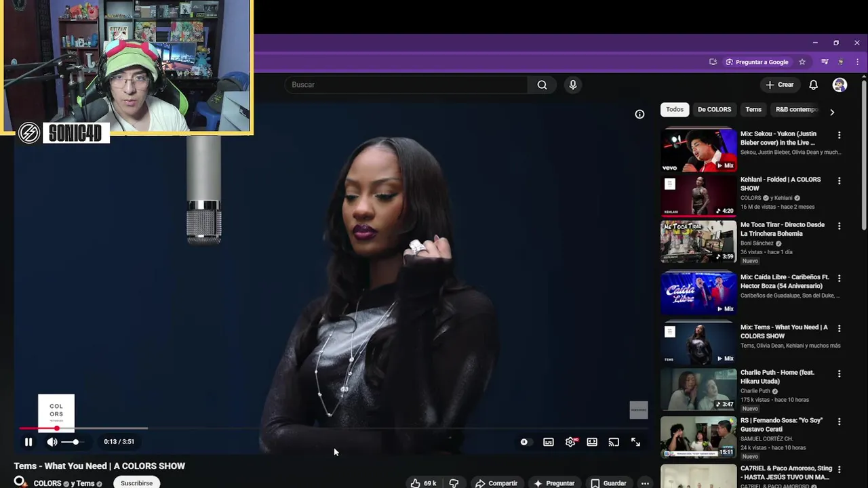
Task: Open options for Charlie Puth - Home
Action: [840, 373]
